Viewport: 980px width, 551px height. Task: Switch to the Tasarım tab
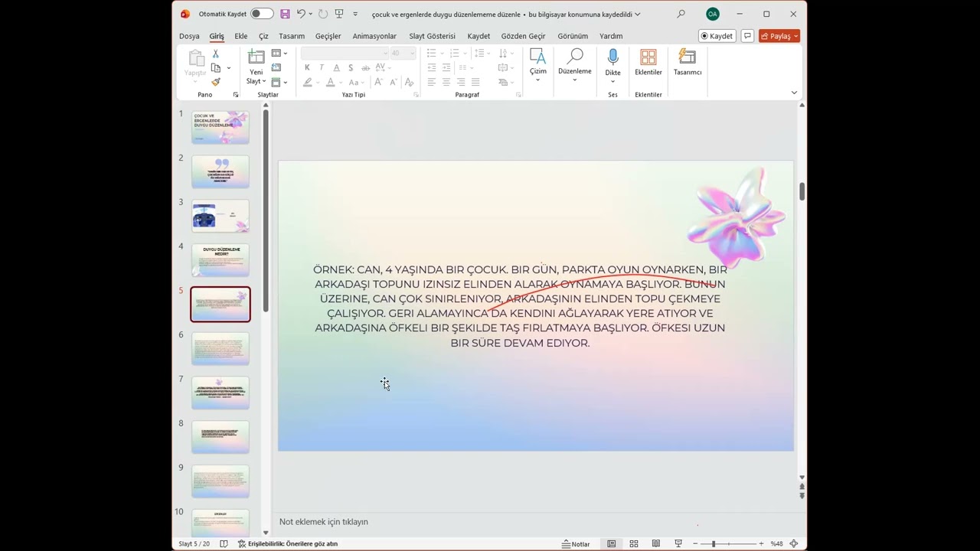tap(292, 36)
